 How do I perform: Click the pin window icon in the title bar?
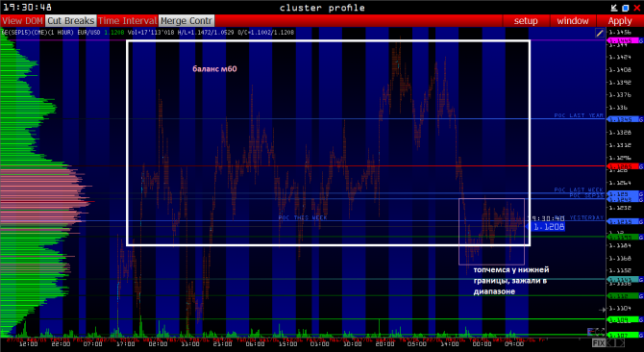(x=614, y=8)
